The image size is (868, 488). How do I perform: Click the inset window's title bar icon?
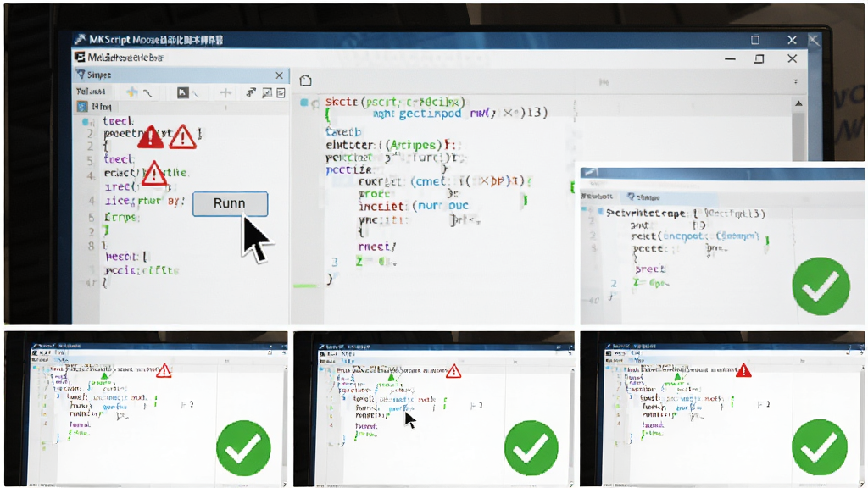[590, 172]
